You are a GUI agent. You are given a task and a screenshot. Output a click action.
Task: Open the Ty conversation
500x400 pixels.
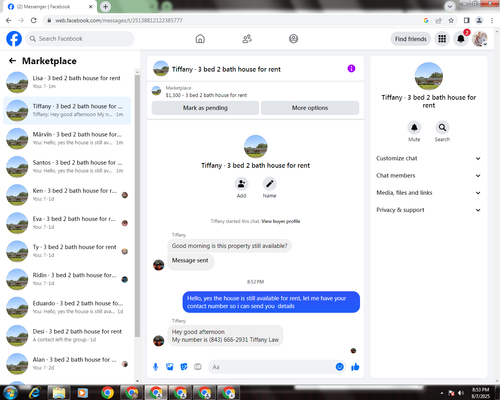coord(67,251)
